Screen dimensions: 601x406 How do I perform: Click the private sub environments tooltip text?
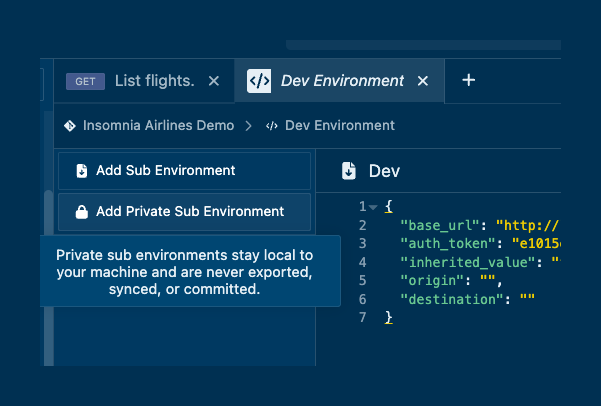[184, 272]
